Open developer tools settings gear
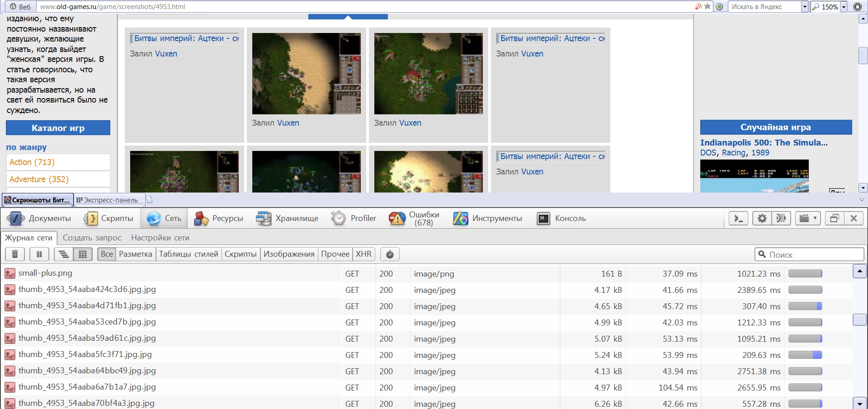The height and width of the screenshot is (409, 868). (x=762, y=219)
